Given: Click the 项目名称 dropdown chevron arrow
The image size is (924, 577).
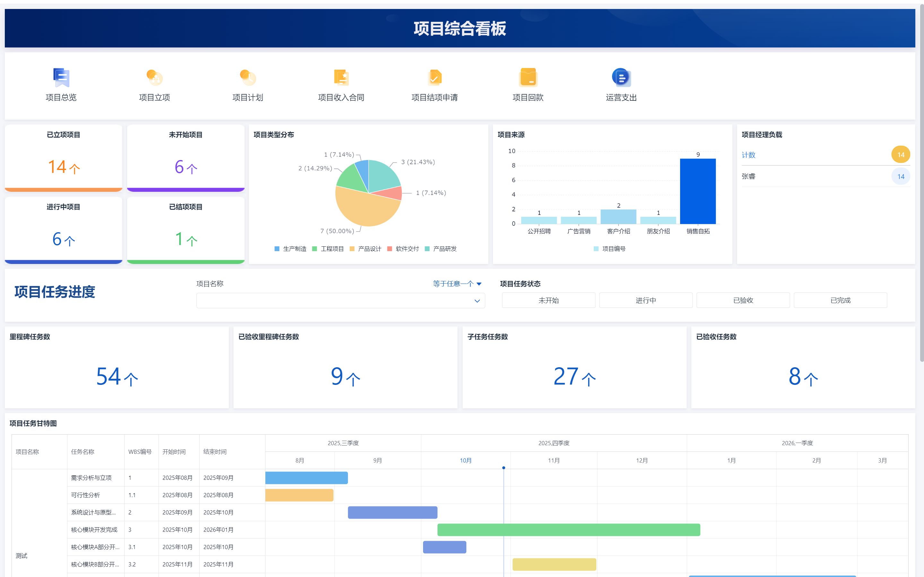Looking at the screenshot, I should point(477,301).
